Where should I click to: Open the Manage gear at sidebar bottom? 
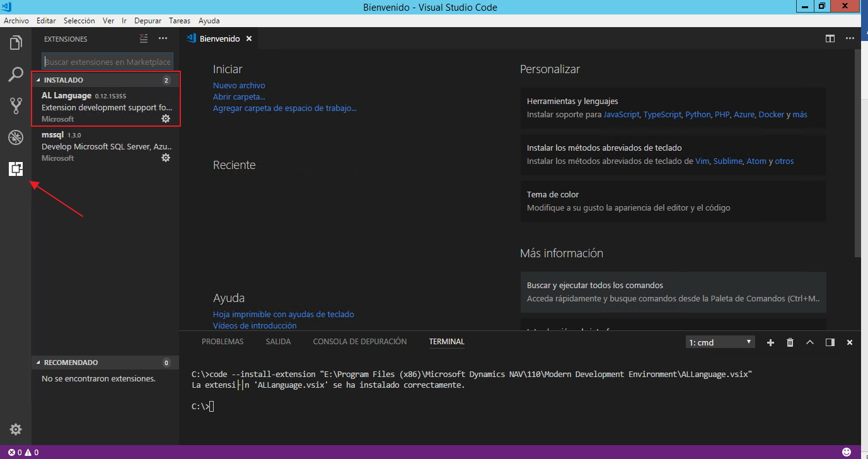tap(16, 429)
